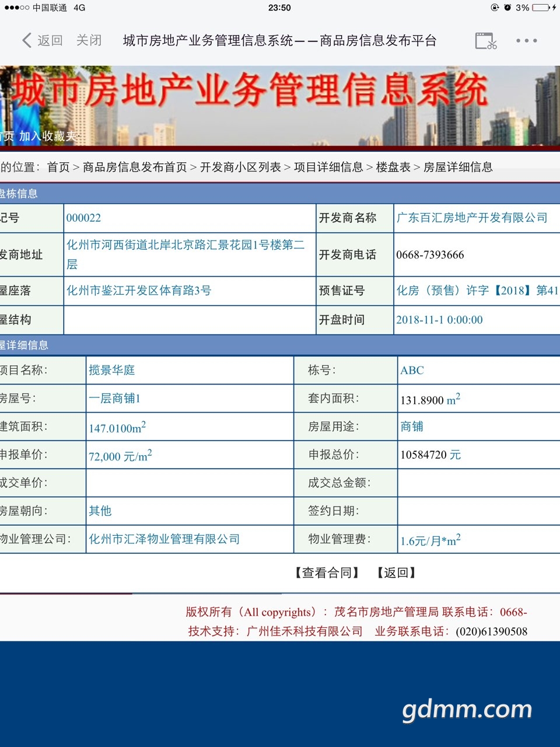Open the screenshot scissors tool icon
This screenshot has height=747, width=560.
(x=486, y=41)
